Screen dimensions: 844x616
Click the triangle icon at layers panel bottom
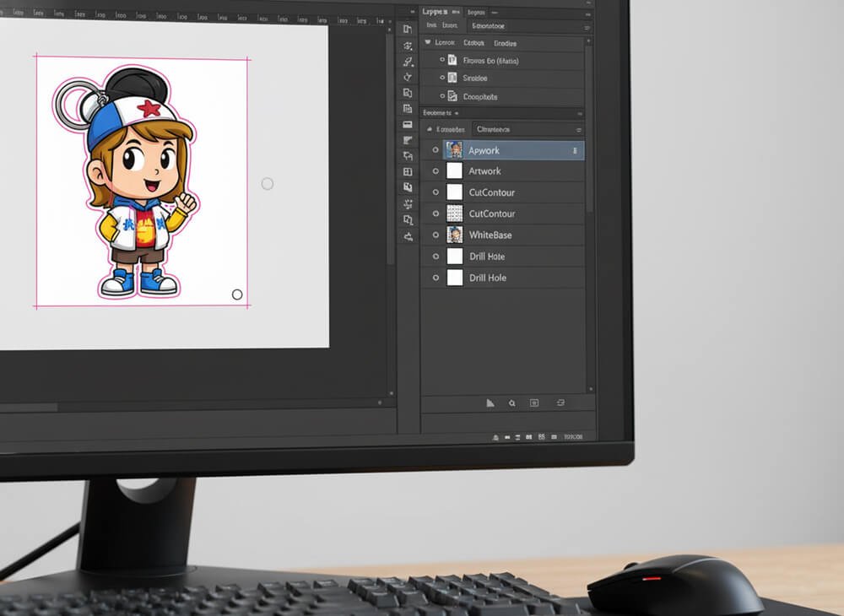pyautogui.click(x=490, y=403)
